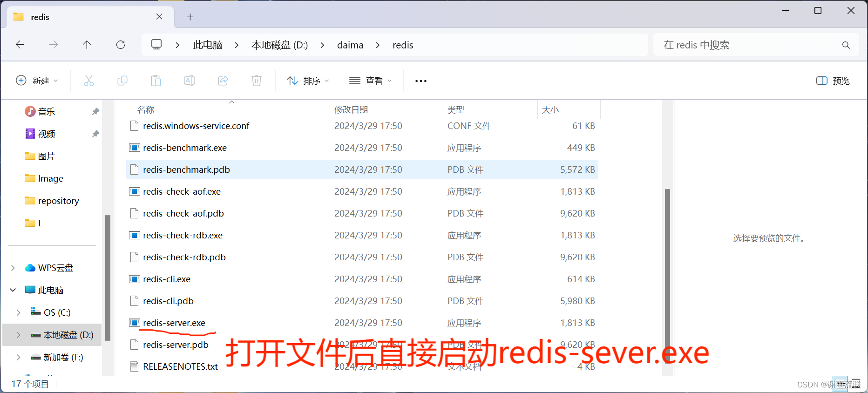Expand OS (C:) drive node
Viewport: 868px width, 393px height.
pos(19,312)
